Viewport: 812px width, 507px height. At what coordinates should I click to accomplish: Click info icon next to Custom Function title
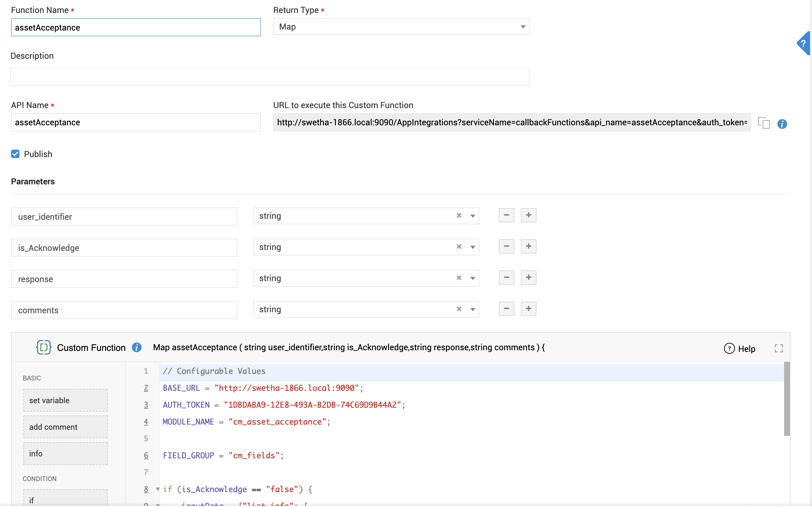(x=136, y=347)
